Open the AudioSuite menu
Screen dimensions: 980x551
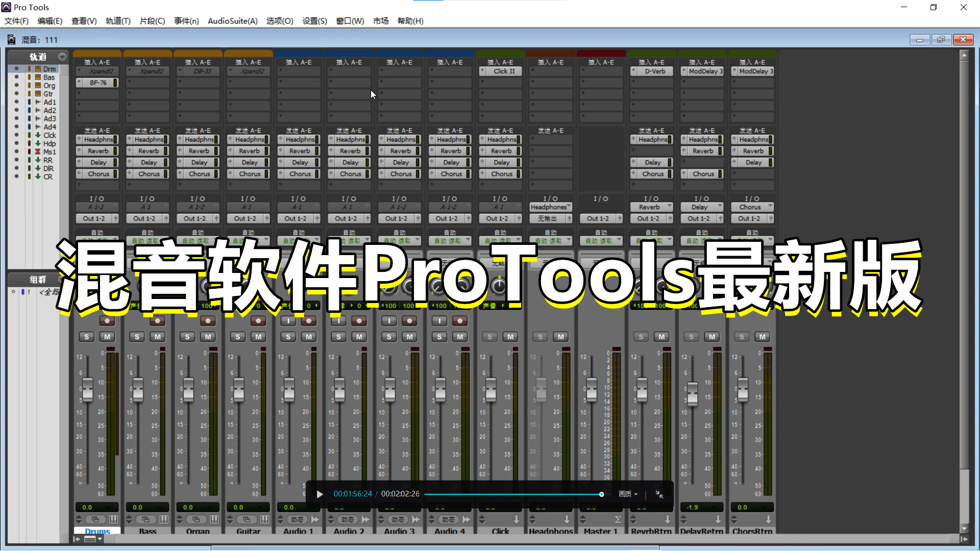232,21
